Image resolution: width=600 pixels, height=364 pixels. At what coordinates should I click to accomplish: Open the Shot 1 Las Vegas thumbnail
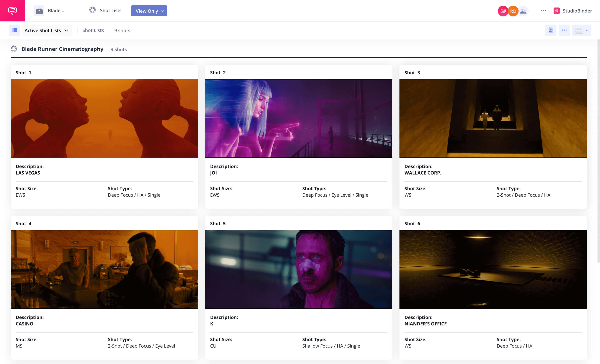pyautogui.click(x=104, y=118)
